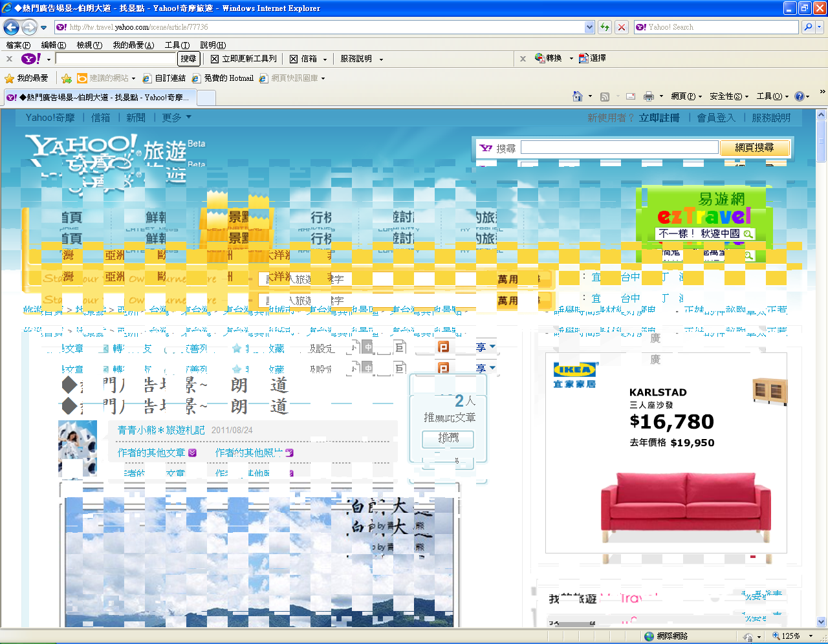Open the author avatar photo

[x=78, y=449]
